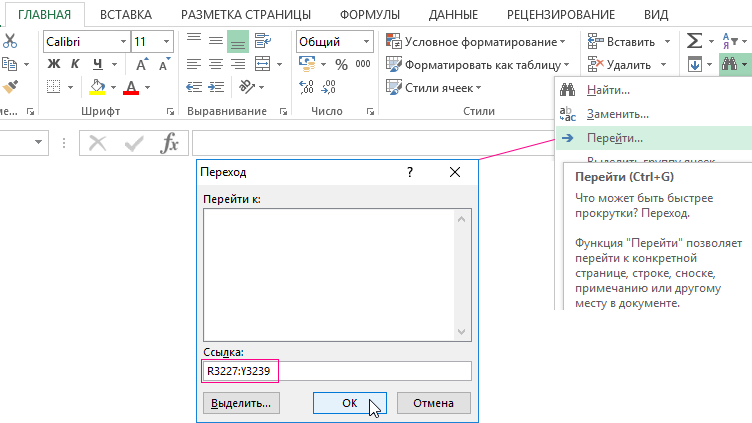
Task: Click Find and Select binoculars icon
Action: coord(729,64)
